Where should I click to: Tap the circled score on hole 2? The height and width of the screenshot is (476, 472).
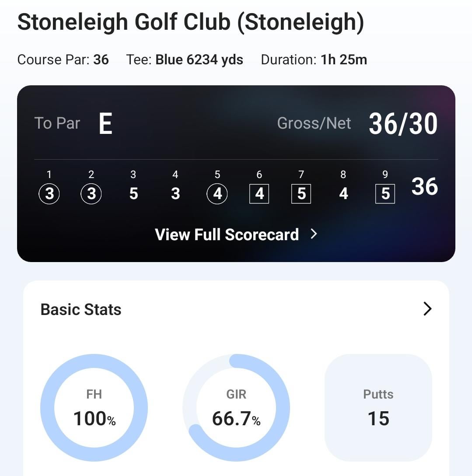[91, 193]
